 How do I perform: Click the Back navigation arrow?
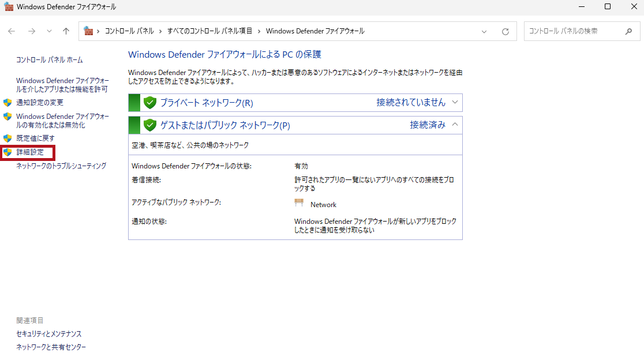12,31
